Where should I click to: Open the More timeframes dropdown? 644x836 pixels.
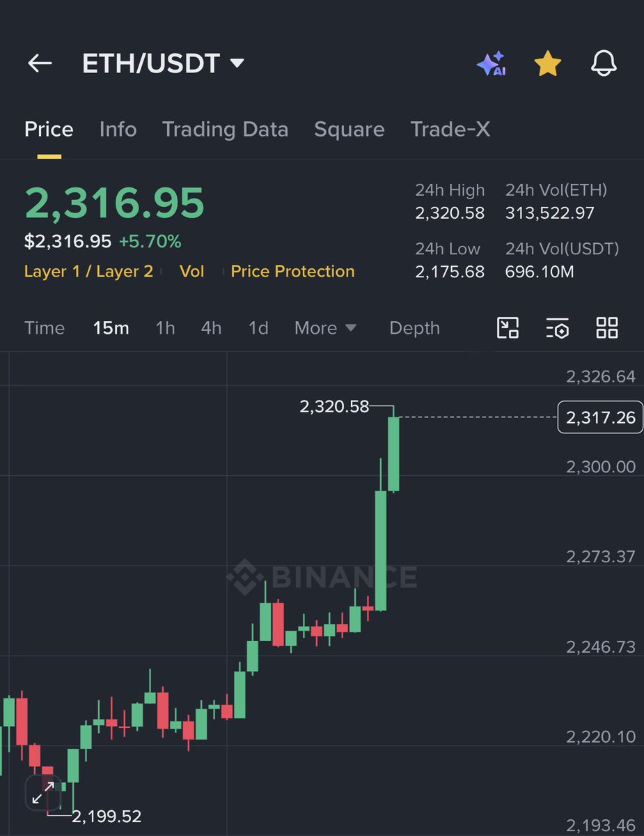pyautogui.click(x=325, y=328)
